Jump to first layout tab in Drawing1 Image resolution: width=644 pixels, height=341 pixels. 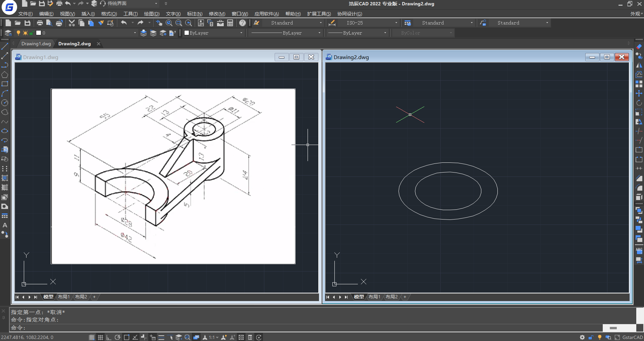pos(17,297)
